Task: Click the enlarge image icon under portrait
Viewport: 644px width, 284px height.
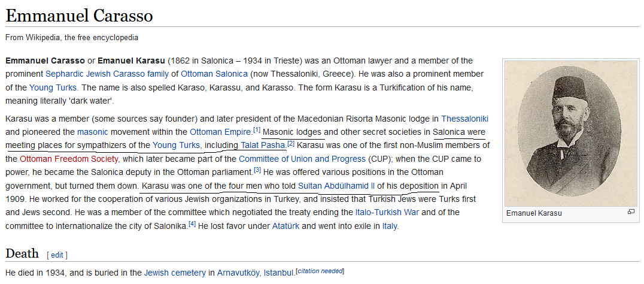Action: [631, 212]
